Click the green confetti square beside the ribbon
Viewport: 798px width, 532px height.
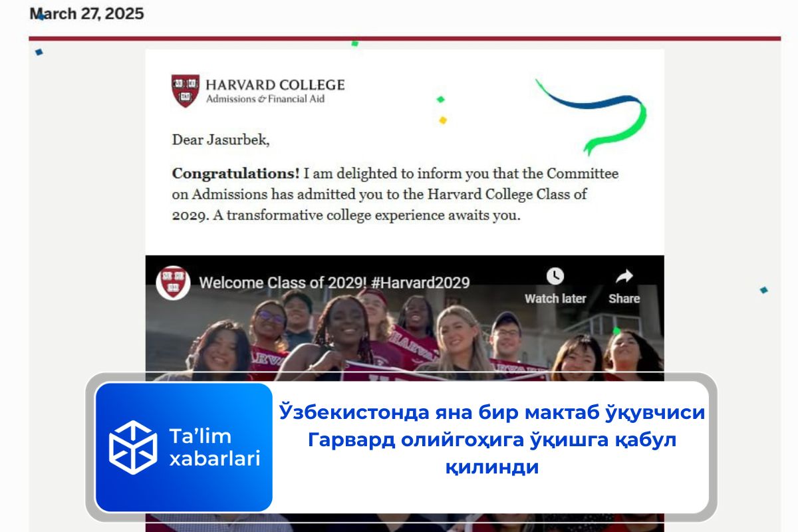(440, 99)
